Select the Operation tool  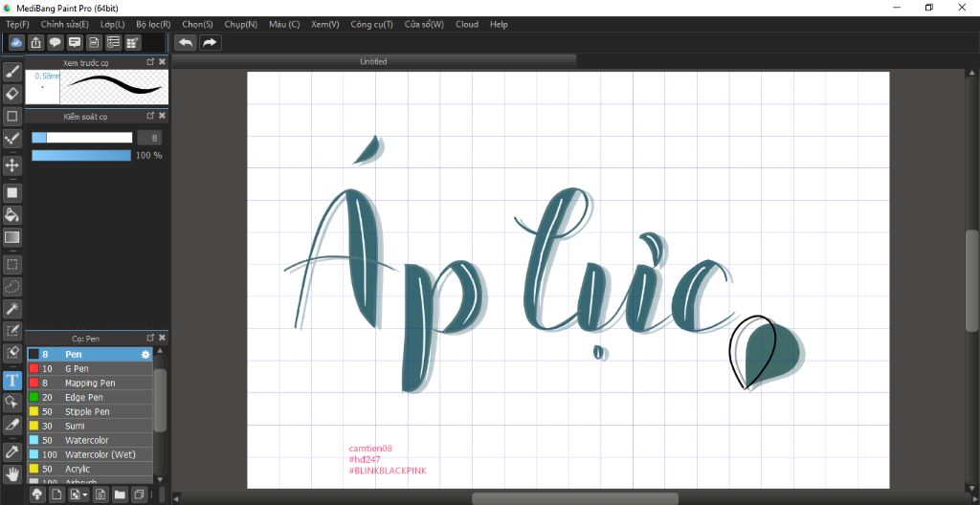click(x=11, y=402)
